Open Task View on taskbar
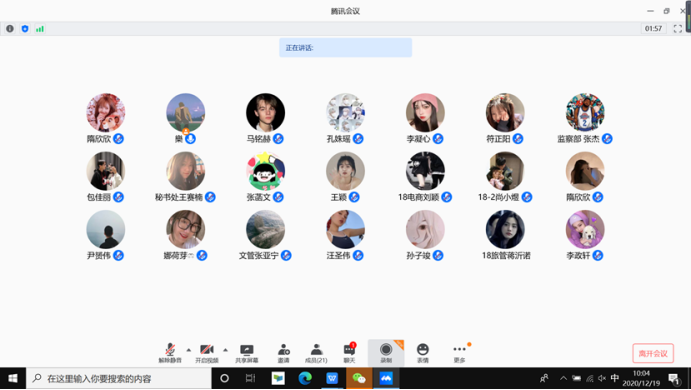The width and height of the screenshot is (691, 390). (x=250, y=378)
